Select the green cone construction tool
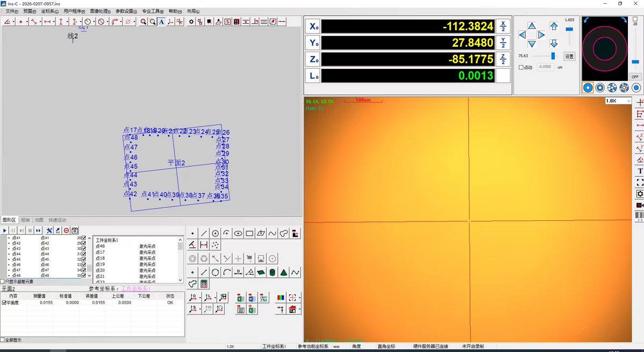644x352 pixels. coord(284,272)
